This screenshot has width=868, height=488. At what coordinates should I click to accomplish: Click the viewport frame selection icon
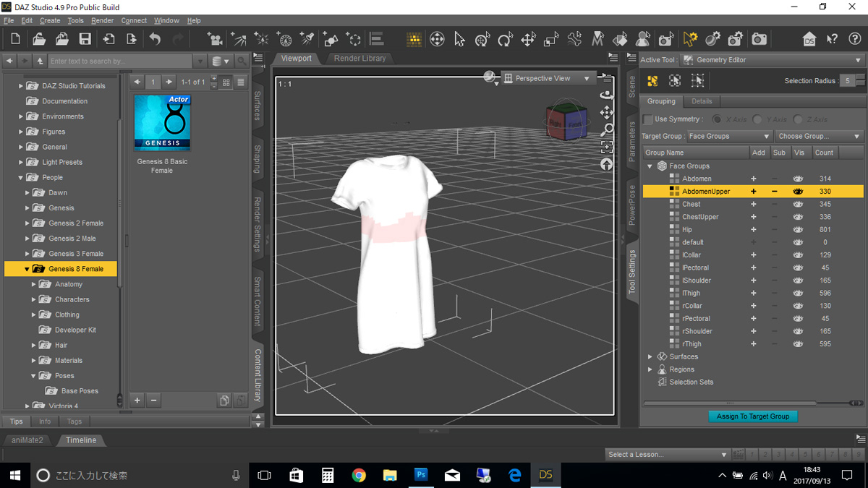[607, 147]
